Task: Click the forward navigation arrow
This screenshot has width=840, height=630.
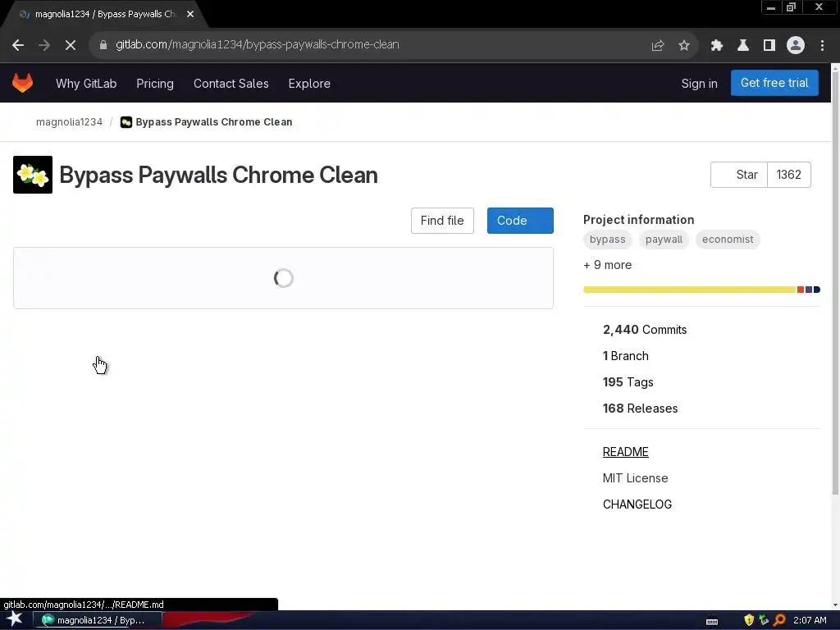Action: pos(44,46)
